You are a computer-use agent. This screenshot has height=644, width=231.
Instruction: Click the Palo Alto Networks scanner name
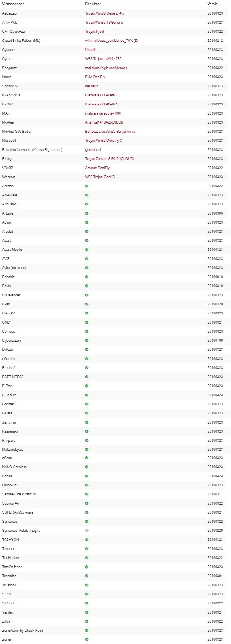point(32,150)
